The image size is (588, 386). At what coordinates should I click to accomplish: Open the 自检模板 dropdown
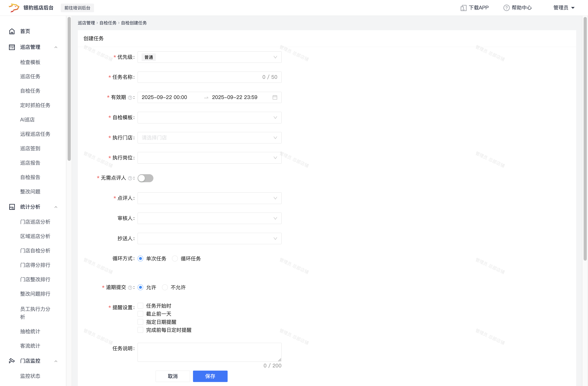209,118
